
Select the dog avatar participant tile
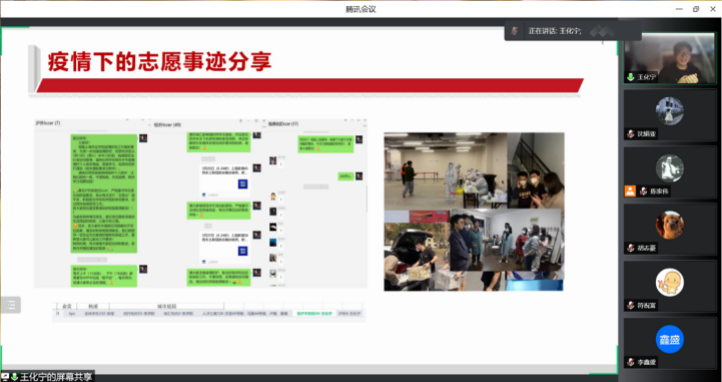tap(670, 229)
